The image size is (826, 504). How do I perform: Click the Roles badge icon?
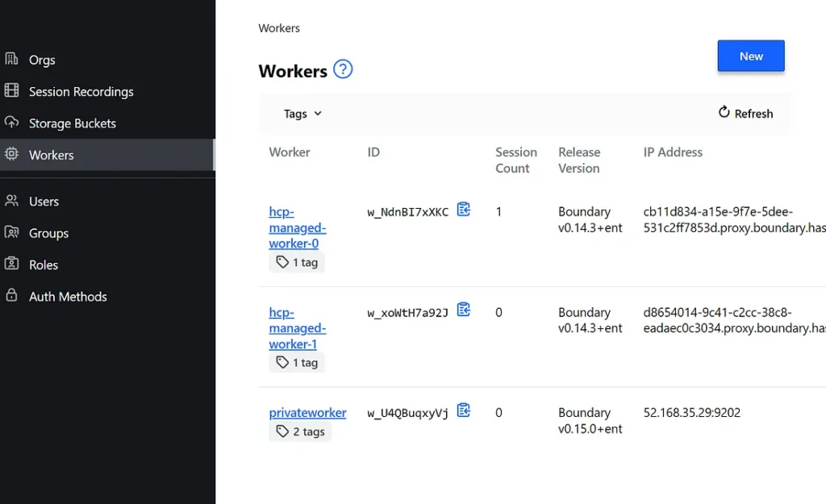click(11, 264)
